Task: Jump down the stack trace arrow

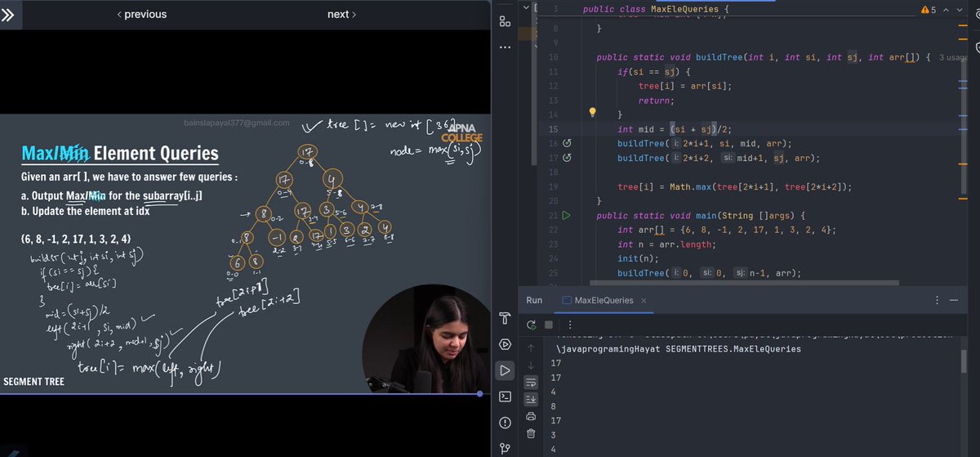Action: 532,365
